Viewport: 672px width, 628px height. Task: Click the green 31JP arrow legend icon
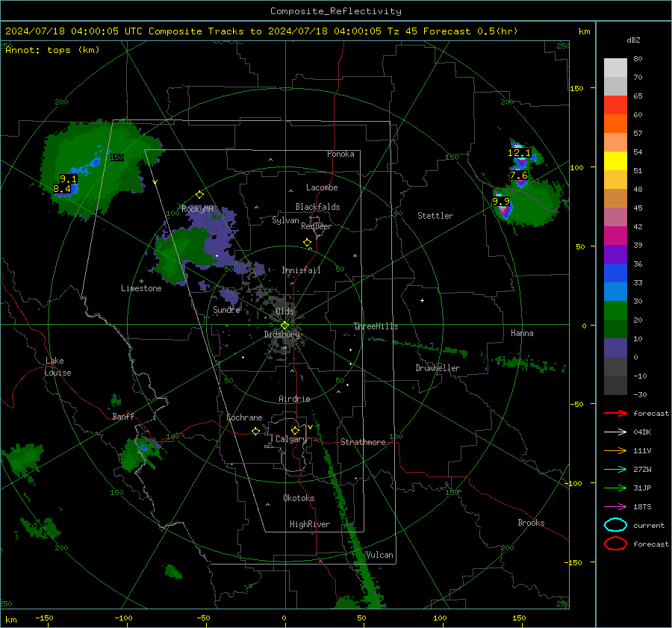pos(615,488)
